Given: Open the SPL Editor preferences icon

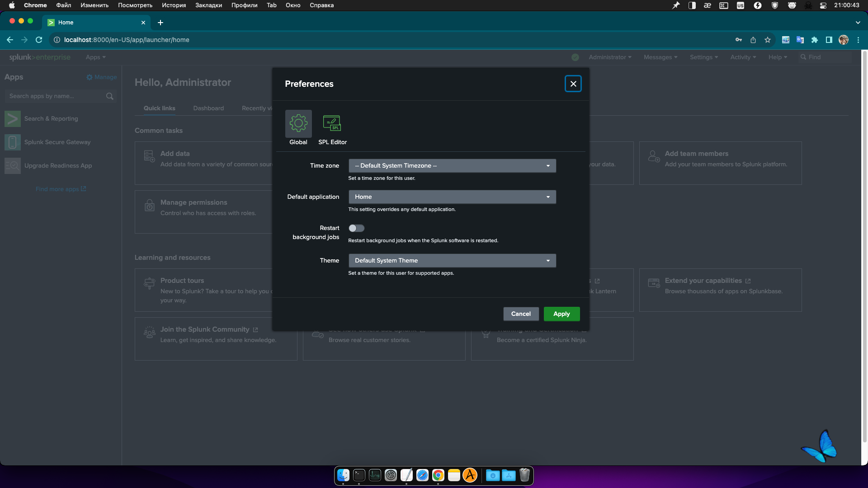Looking at the screenshot, I should click(332, 123).
